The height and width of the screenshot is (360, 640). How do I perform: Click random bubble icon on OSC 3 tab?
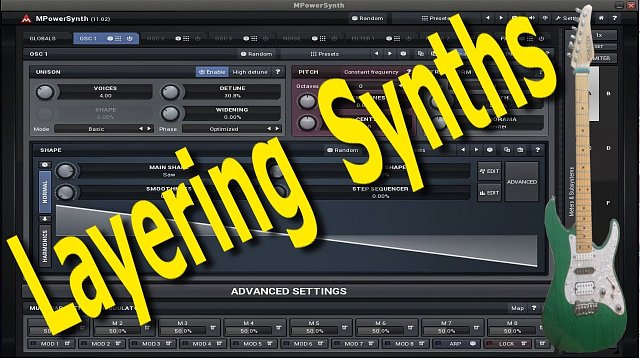(x=246, y=38)
